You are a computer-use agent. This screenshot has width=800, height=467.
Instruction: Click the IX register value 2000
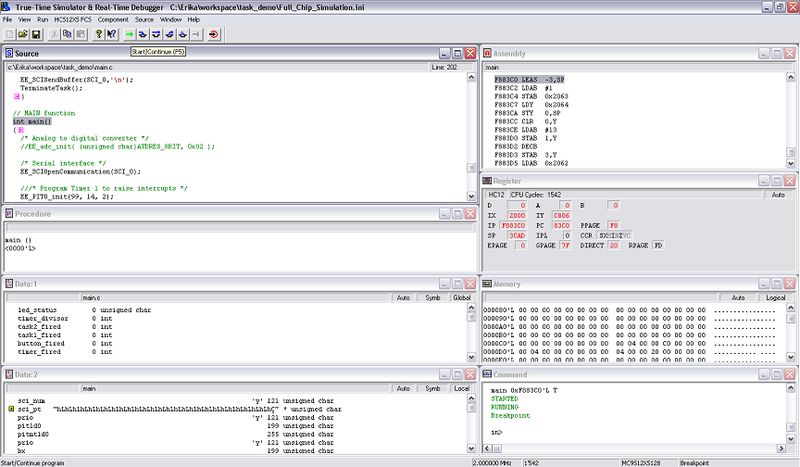[x=516, y=215]
